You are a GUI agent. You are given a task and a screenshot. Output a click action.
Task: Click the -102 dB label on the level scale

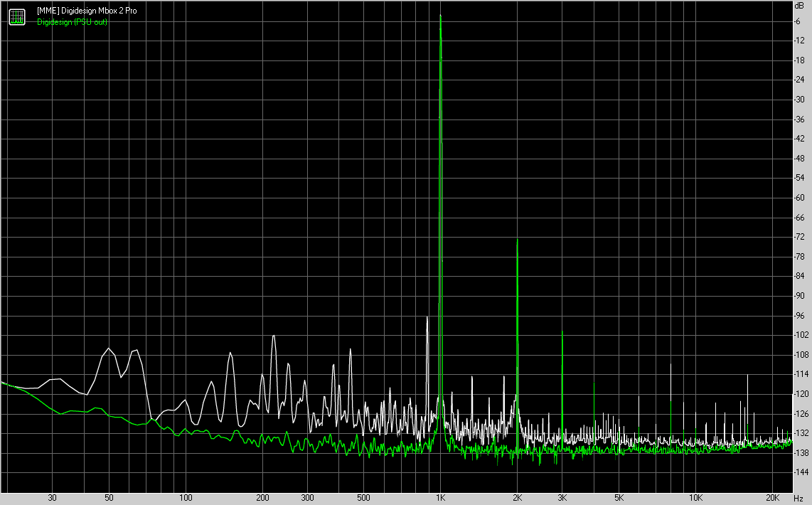pos(801,335)
